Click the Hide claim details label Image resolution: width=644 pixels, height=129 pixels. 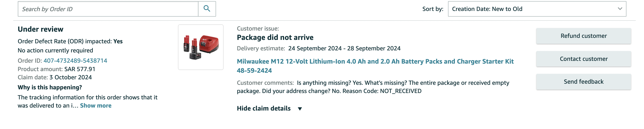click(x=263, y=108)
